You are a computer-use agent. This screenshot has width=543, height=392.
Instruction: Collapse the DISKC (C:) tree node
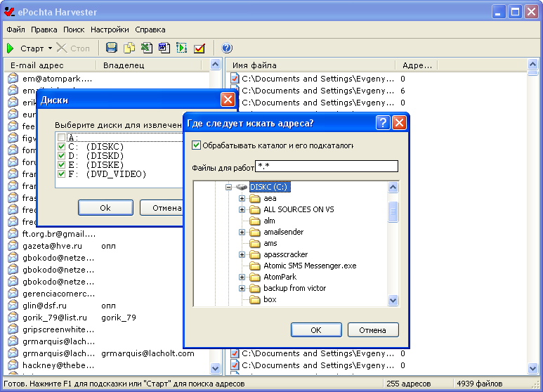pyautogui.click(x=228, y=188)
